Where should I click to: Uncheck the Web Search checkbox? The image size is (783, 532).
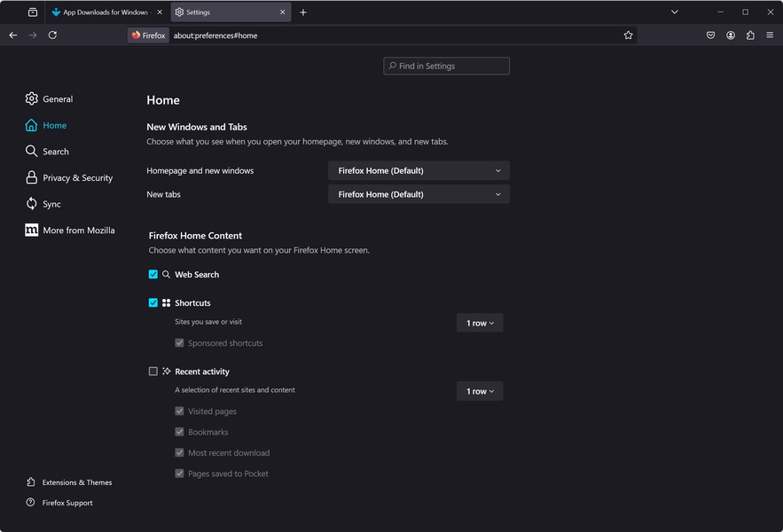pos(153,275)
